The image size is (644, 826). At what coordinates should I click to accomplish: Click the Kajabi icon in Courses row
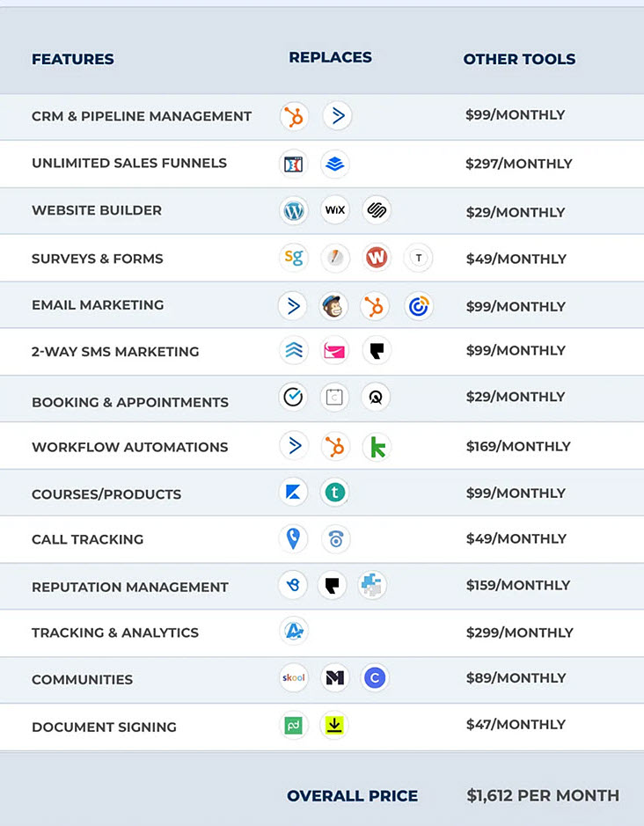[x=293, y=493]
